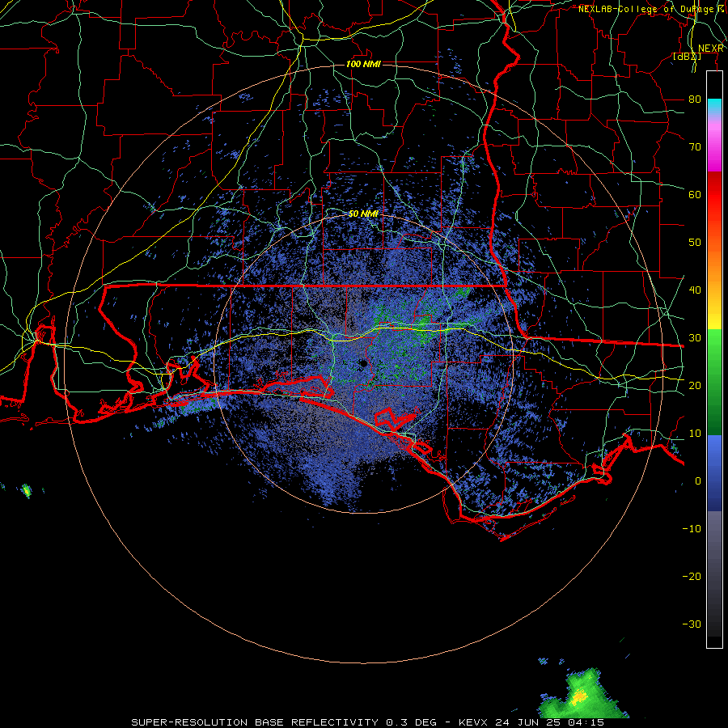Click the 'KEVX 24 JUN 25 04:15' timestamp
The width and height of the screenshot is (728, 728).
tap(531, 722)
